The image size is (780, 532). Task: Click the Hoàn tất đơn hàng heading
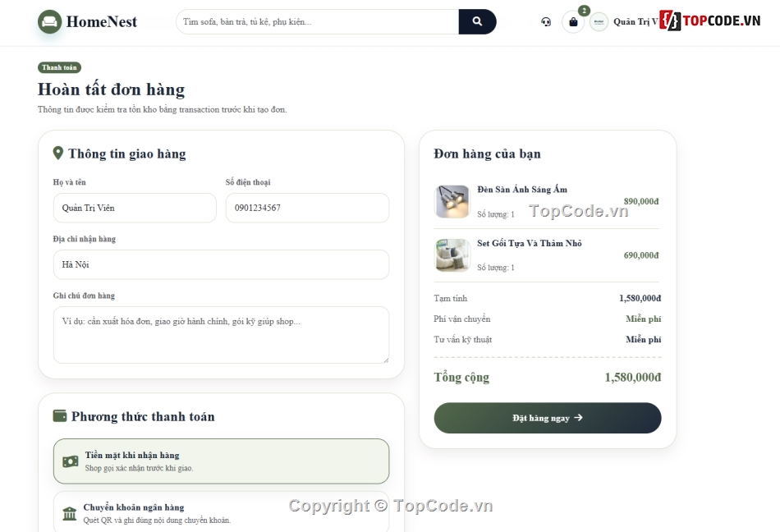click(112, 89)
